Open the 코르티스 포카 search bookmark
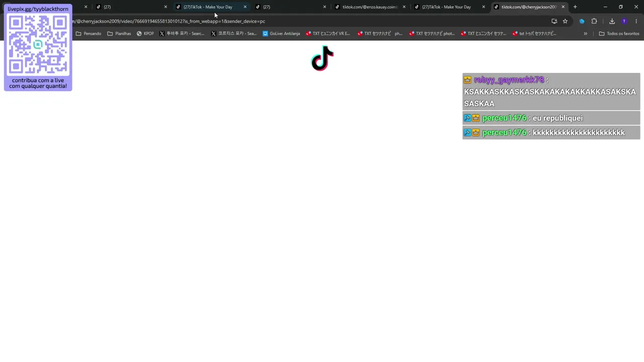This screenshot has height=362, width=644. [233, 34]
